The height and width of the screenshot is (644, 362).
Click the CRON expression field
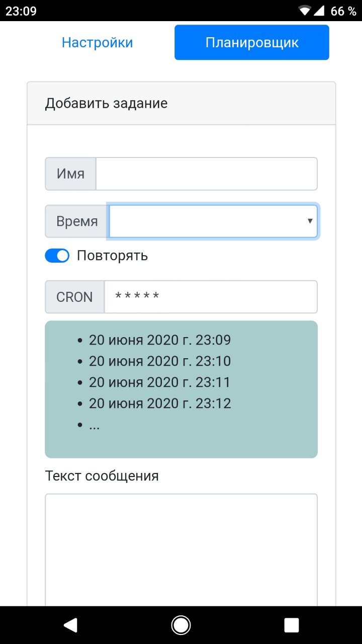[210, 297]
